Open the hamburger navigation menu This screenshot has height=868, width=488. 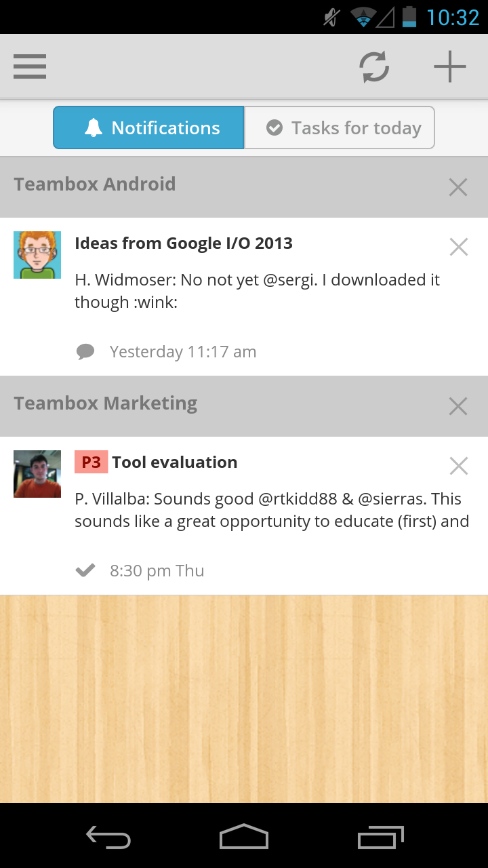pyautogui.click(x=30, y=66)
